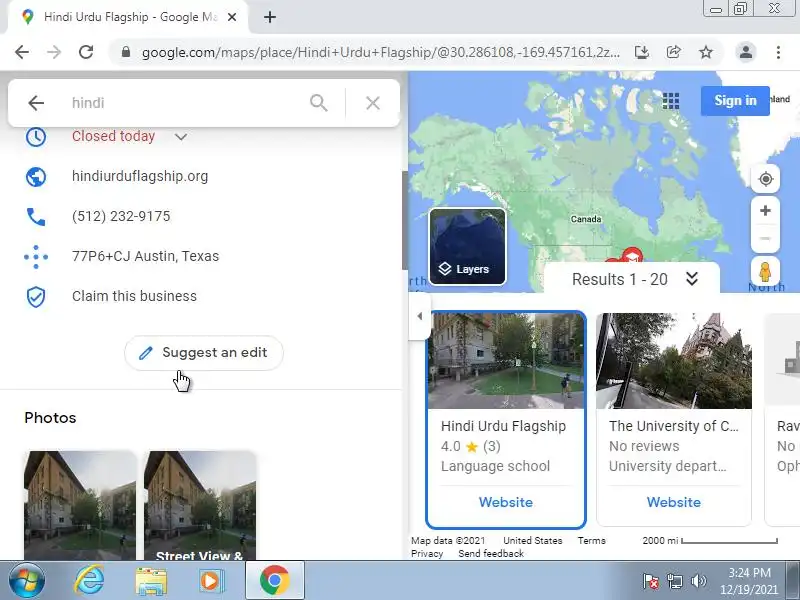Share this page icon

click(x=673, y=52)
